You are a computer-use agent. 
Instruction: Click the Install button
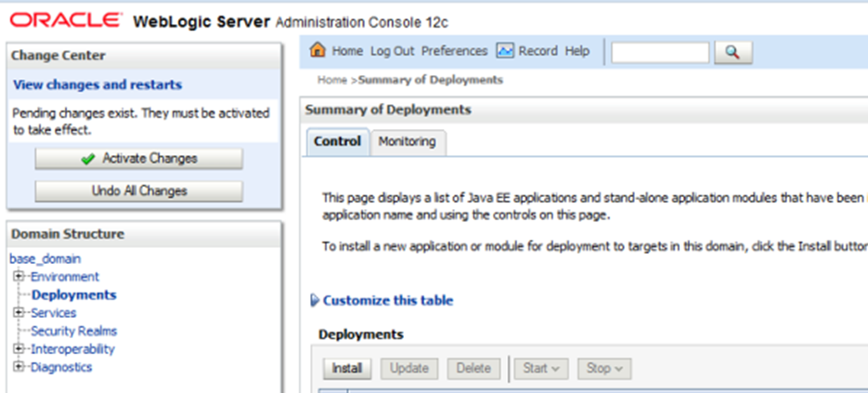347,368
